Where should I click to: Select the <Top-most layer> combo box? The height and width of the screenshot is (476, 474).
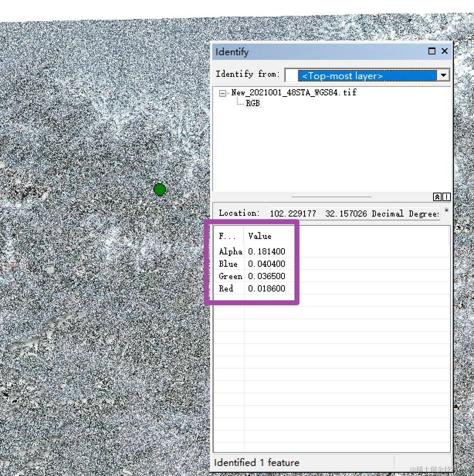pyautogui.click(x=367, y=75)
